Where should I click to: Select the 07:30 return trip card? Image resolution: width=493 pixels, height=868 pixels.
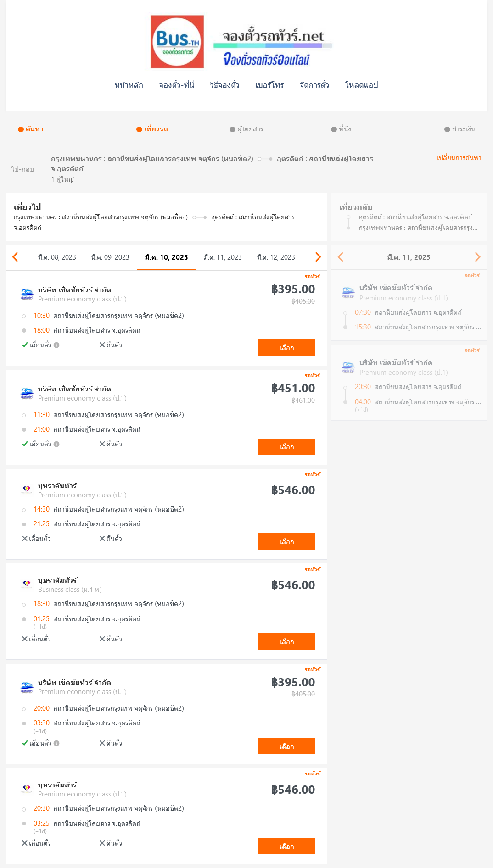click(x=409, y=306)
